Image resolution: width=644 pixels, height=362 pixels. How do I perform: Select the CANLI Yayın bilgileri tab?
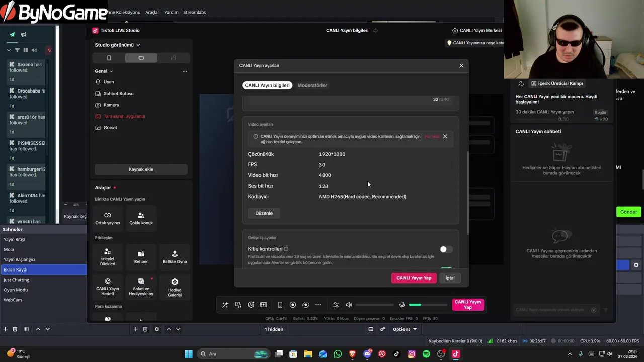coord(267,85)
